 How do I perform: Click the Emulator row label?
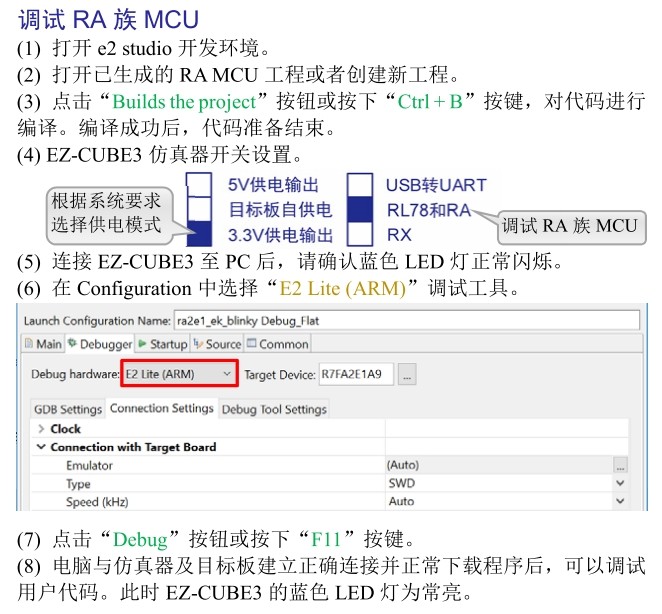click(90, 465)
